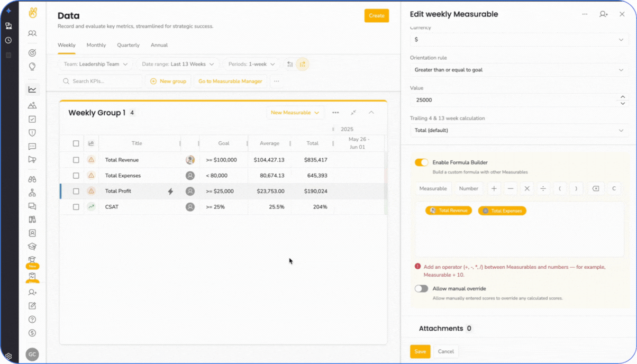Click the Search KPIs field

[100, 81]
